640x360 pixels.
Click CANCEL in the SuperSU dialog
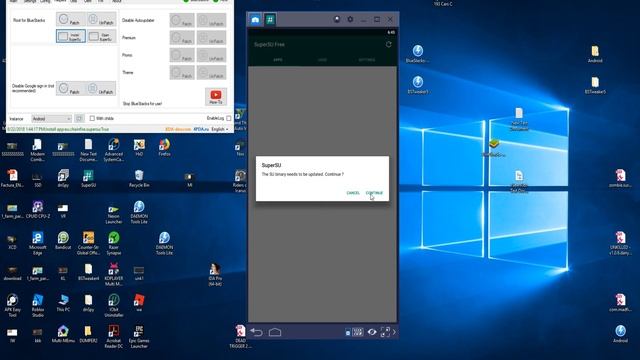[353, 193]
